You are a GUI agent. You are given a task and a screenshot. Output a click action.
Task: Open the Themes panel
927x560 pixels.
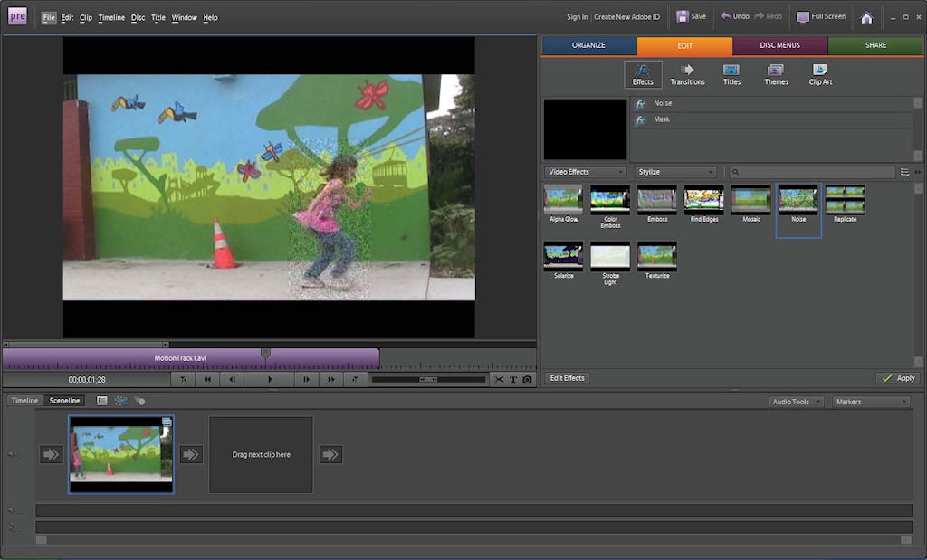click(x=776, y=74)
